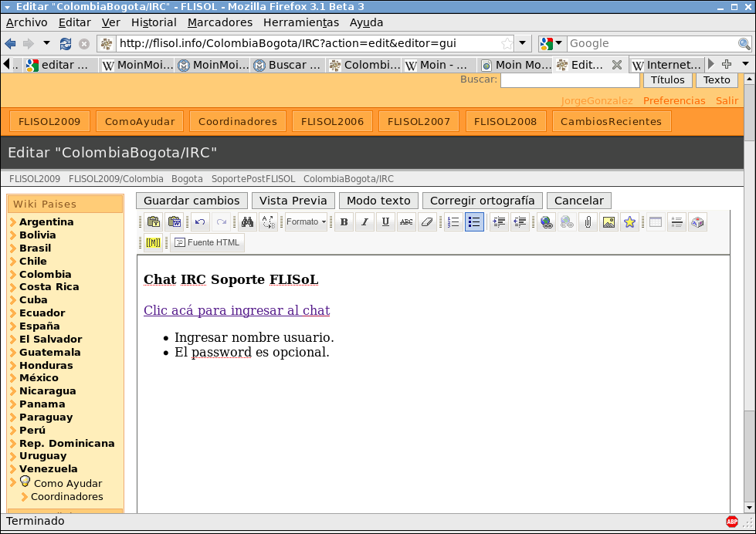Expand the Colombia country entry
Viewport: 756px width, 534px height.
click(x=46, y=274)
